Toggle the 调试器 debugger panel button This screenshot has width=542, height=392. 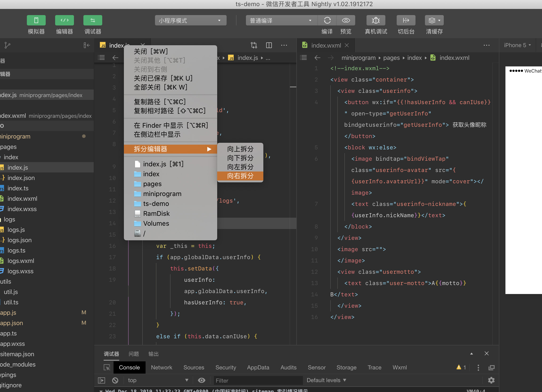(93, 20)
